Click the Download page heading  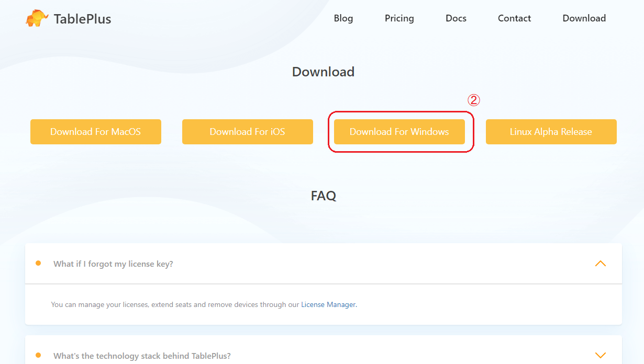[x=323, y=72]
